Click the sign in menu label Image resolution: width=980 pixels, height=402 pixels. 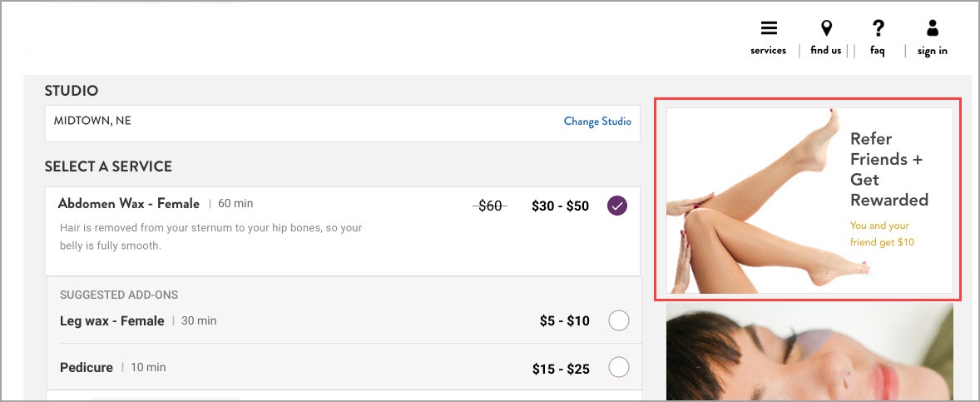pos(933,52)
